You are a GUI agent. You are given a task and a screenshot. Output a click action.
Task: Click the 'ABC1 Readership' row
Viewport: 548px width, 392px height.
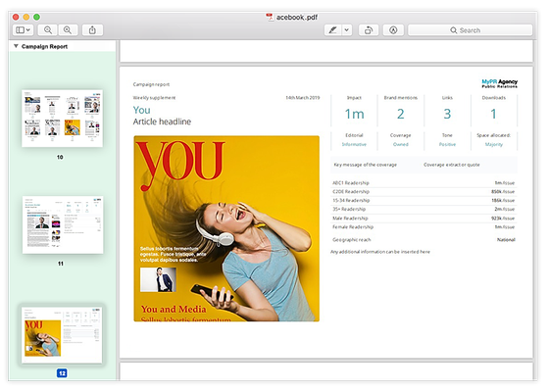click(x=423, y=182)
